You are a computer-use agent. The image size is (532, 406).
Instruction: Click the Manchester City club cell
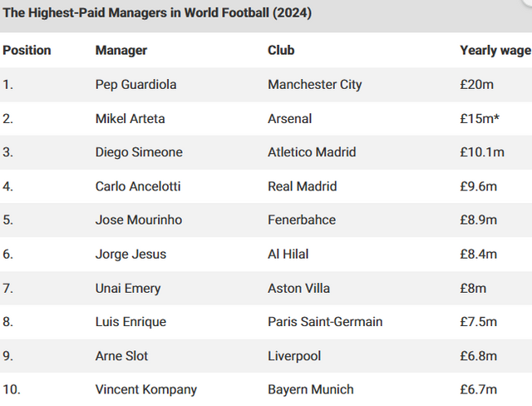pos(315,84)
